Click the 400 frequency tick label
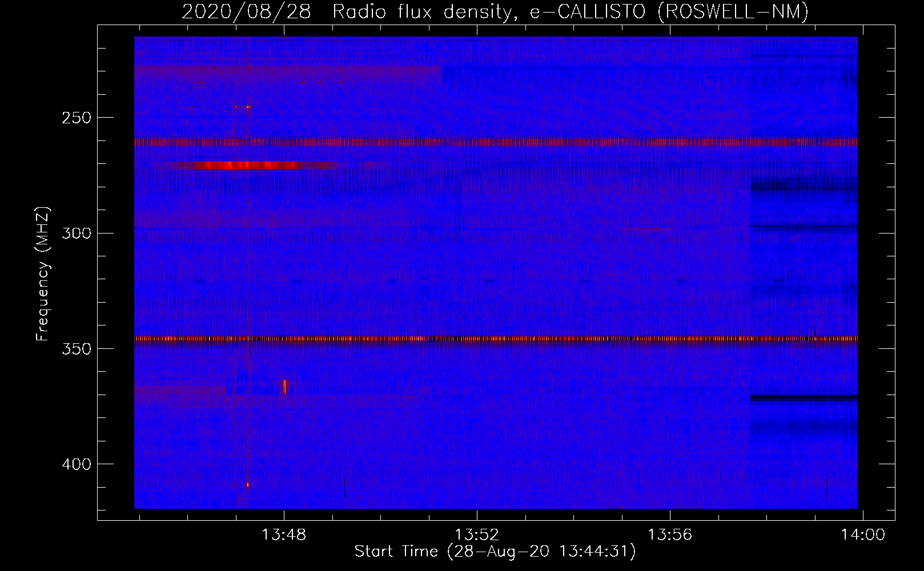 tap(77, 464)
